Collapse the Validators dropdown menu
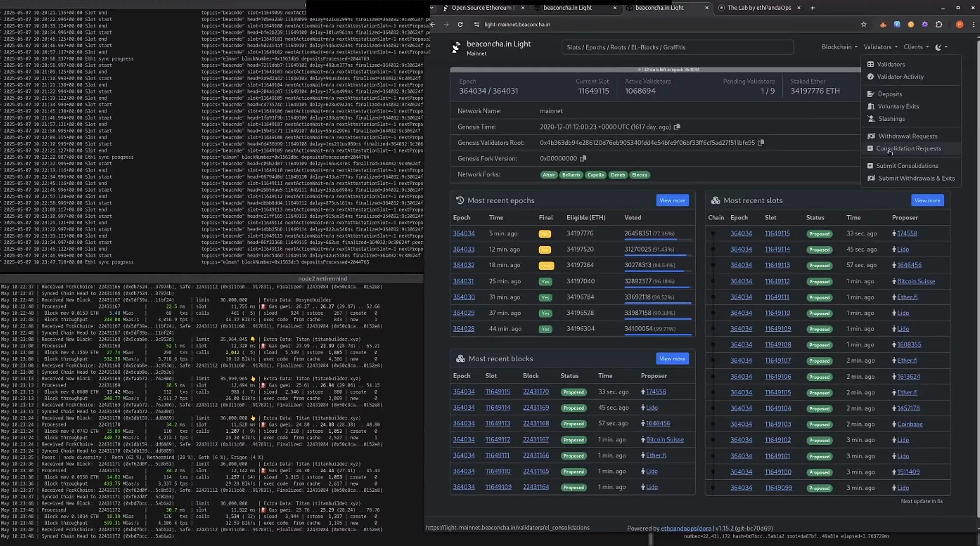Image resolution: width=980 pixels, height=546 pixels. pyautogui.click(x=880, y=47)
